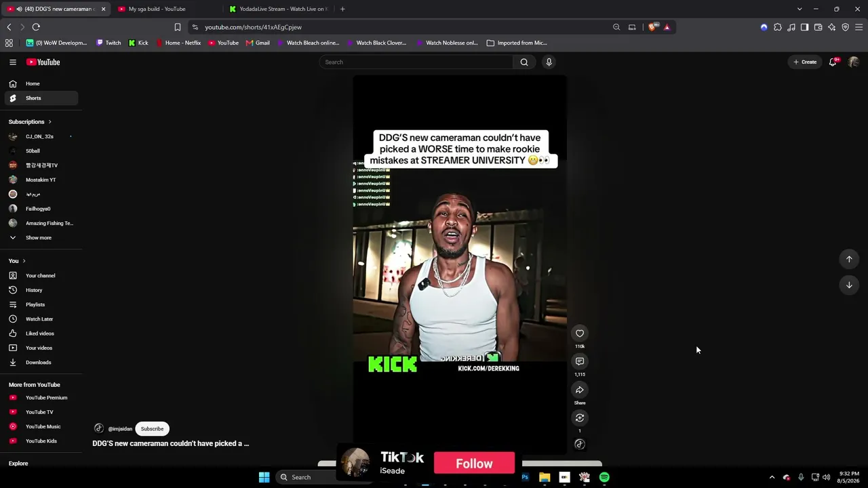Open History in the sidebar
Viewport: 868px width, 488px height.
[x=41, y=290]
